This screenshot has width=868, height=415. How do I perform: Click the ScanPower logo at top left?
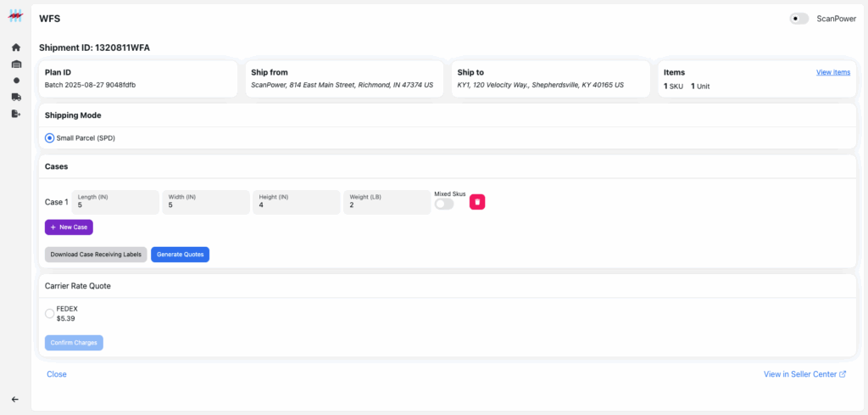coord(16,16)
